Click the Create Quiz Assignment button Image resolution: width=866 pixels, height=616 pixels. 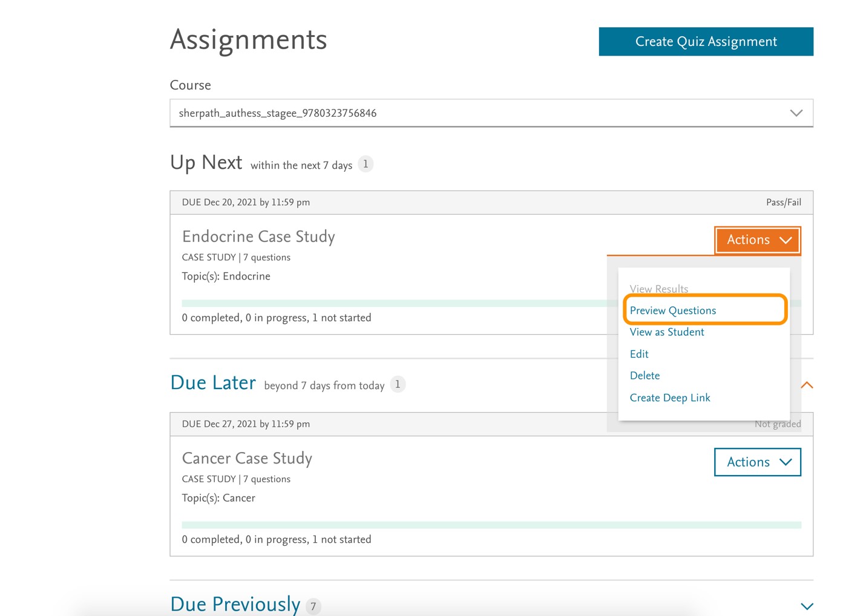point(706,41)
